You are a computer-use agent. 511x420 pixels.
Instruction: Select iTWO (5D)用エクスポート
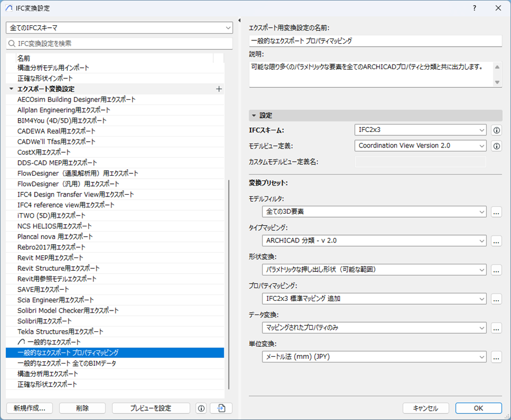pos(115,215)
